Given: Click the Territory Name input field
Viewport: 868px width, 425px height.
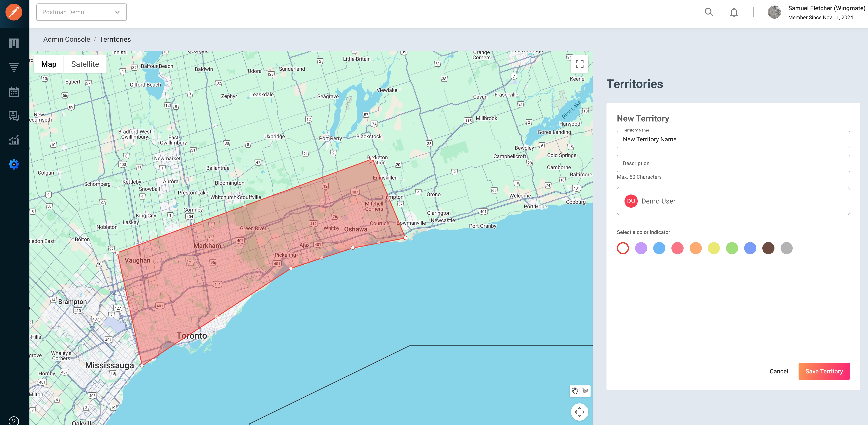Looking at the screenshot, I should point(733,139).
